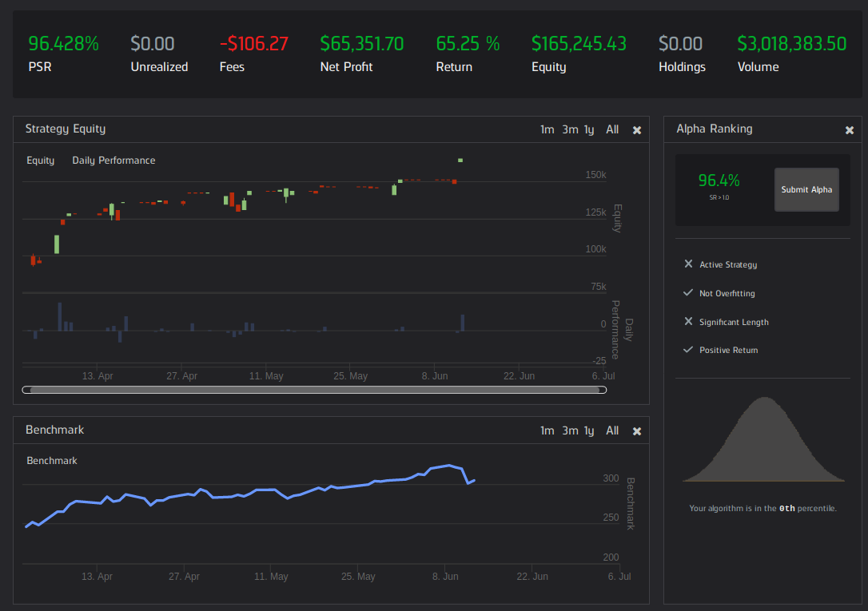Close the Strategy Equity panel
Viewport: 868px width, 611px height.
637,130
